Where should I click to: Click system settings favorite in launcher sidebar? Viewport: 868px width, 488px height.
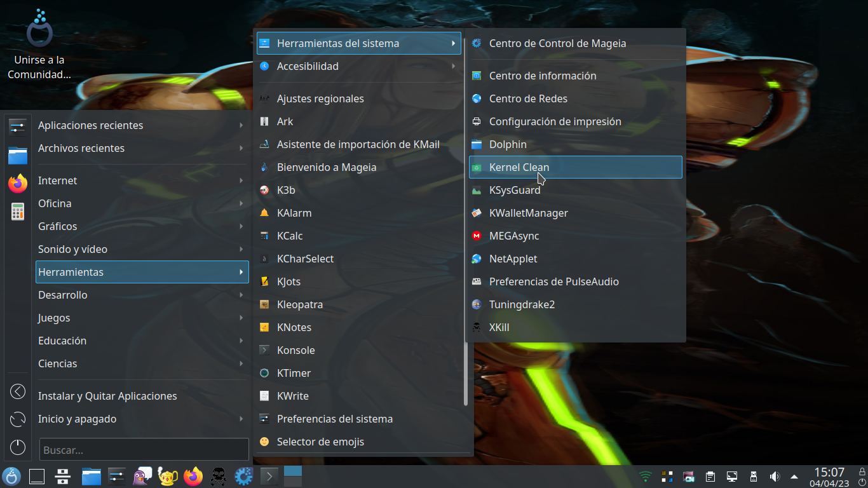(x=18, y=126)
